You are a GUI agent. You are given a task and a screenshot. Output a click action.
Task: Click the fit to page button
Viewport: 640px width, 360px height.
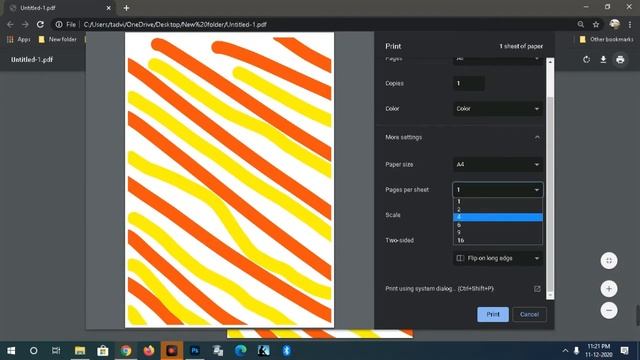tap(609, 261)
